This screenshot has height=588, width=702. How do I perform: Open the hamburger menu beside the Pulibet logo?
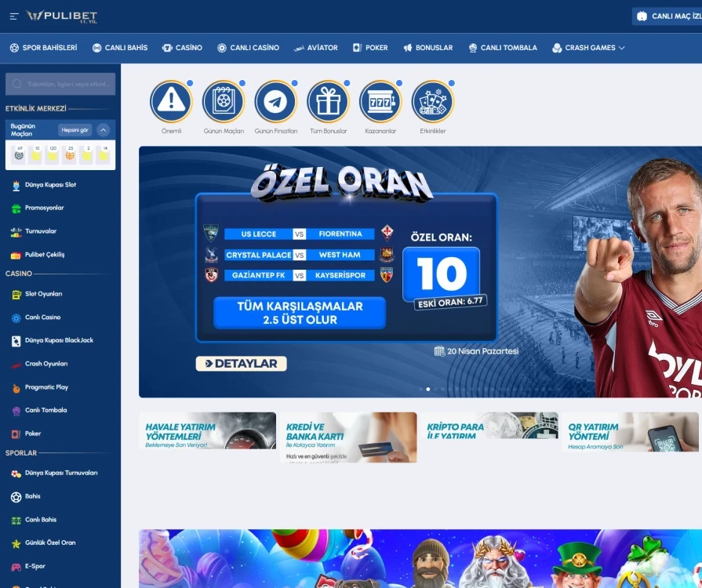point(14,16)
